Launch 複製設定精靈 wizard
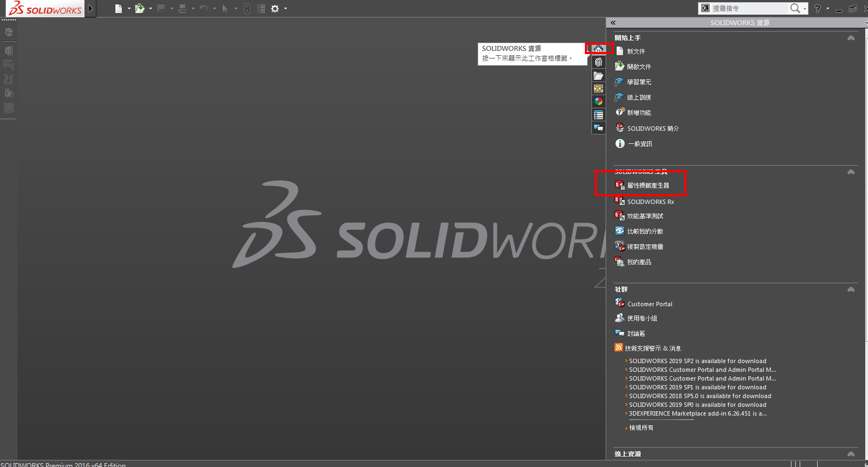This screenshot has width=868, height=467. point(645,247)
